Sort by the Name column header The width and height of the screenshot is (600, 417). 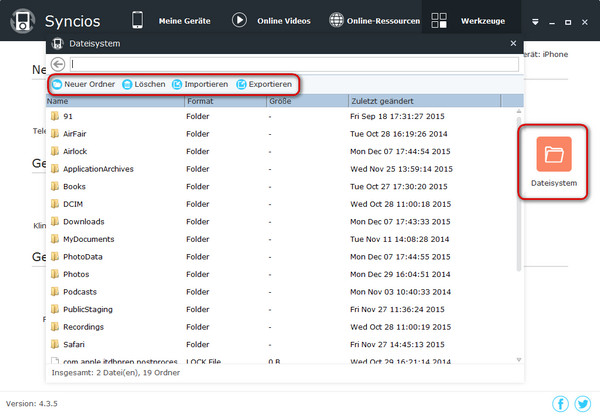[115, 101]
